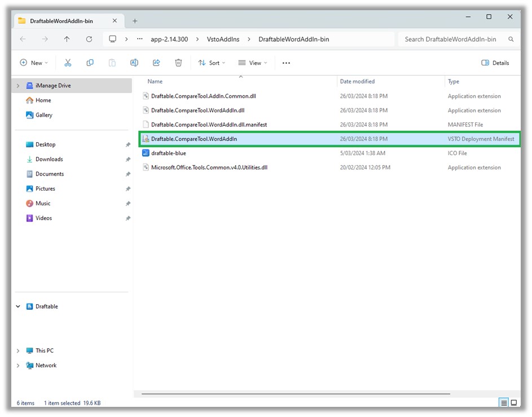Click the horizontal scrollbar at bottom
Viewport: 532px width, 417px height.
[296, 394]
